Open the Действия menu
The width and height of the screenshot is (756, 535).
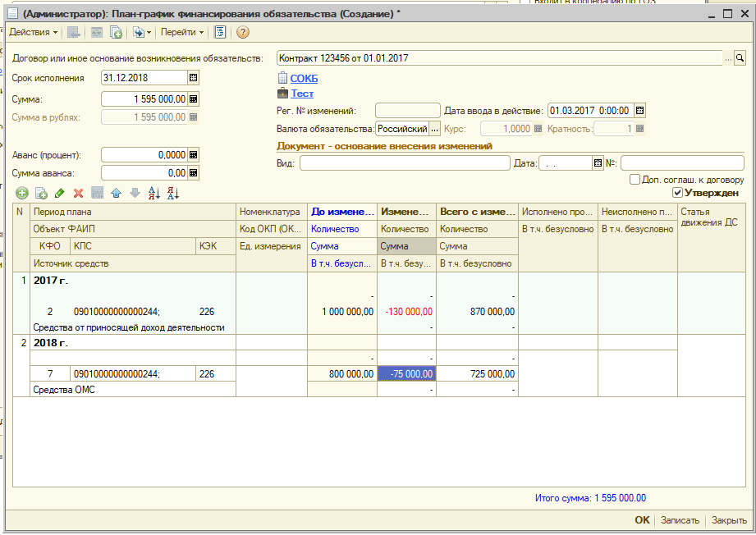pyautogui.click(x=33, y=33)
